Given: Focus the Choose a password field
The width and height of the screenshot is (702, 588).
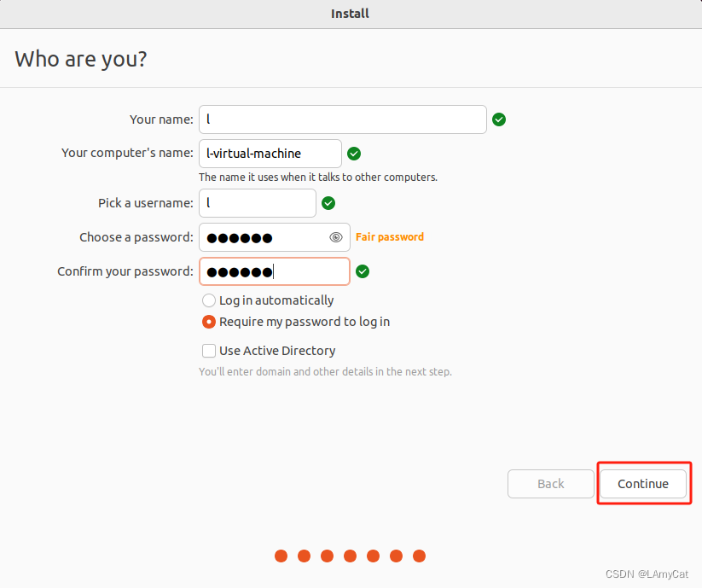Looking at the screenshot, I should [275, 237].
